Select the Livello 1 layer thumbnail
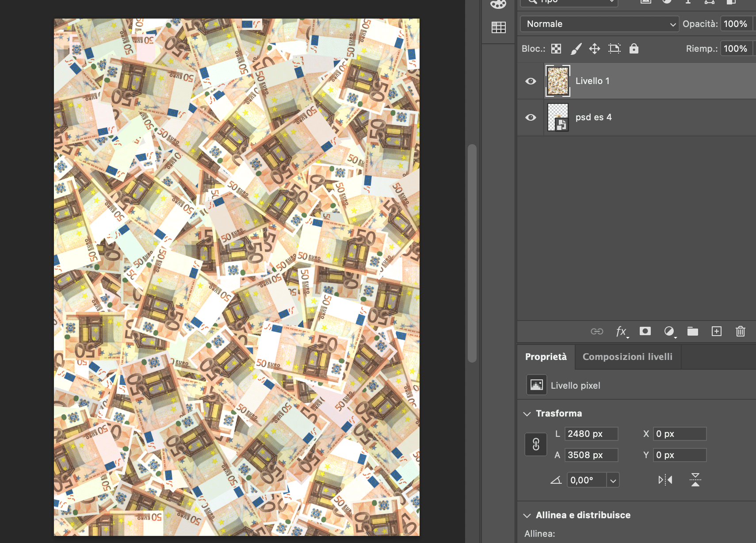The height and width of the screenshot is (543, 756). click(x=558, y=81)
